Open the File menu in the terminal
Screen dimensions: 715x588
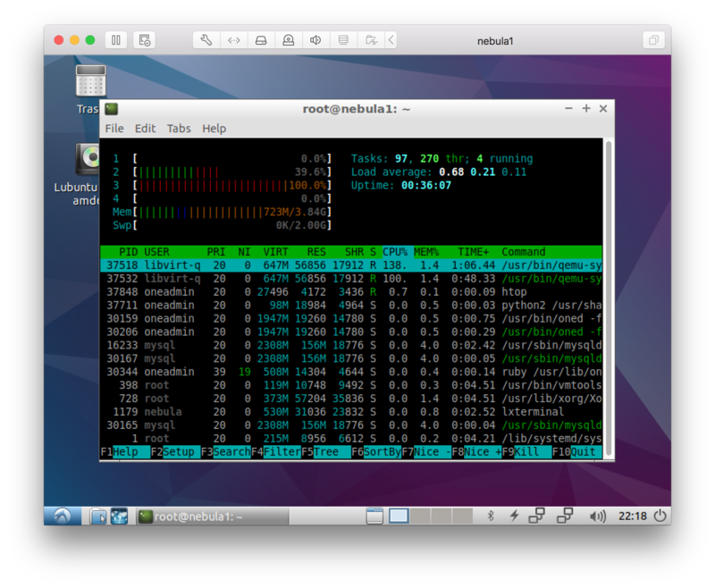pos(114,128)
